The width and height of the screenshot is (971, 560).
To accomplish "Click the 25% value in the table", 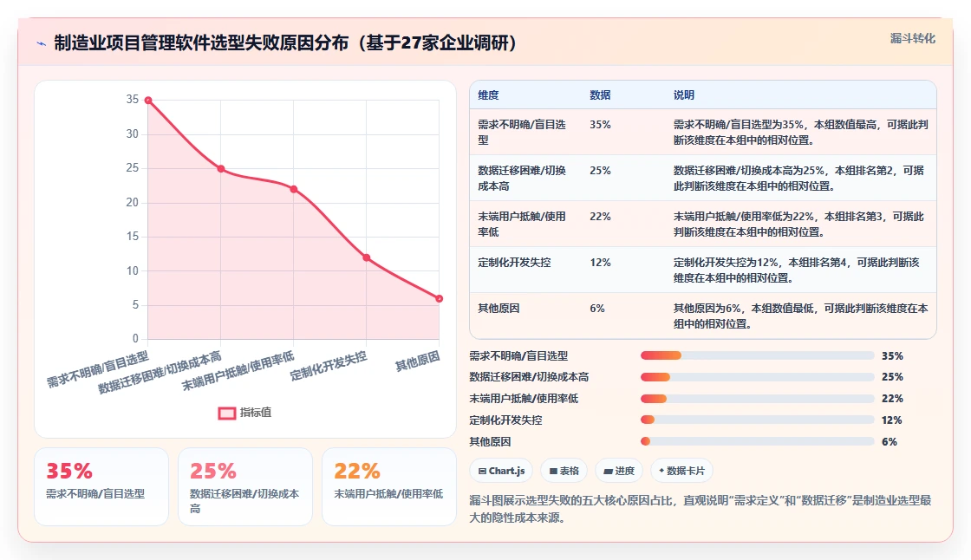I will coord(600,171).
